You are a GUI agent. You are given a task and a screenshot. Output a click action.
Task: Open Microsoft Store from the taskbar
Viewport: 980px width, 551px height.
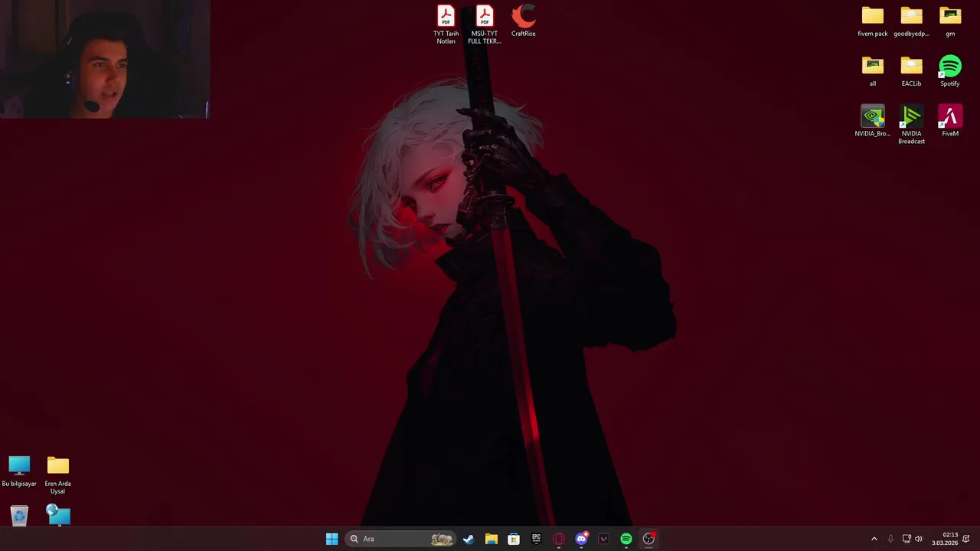click(514, 539)
